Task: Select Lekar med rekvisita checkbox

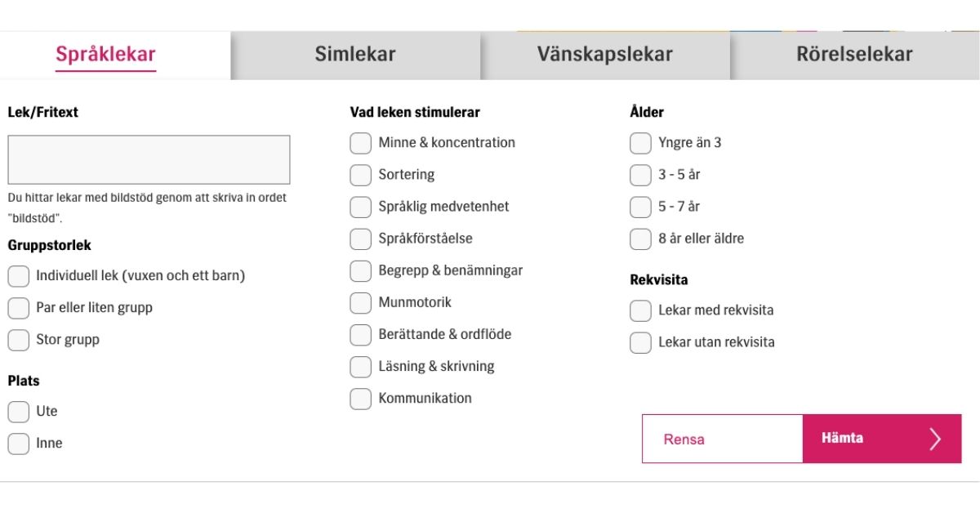Action: click(x=641, y=310)
